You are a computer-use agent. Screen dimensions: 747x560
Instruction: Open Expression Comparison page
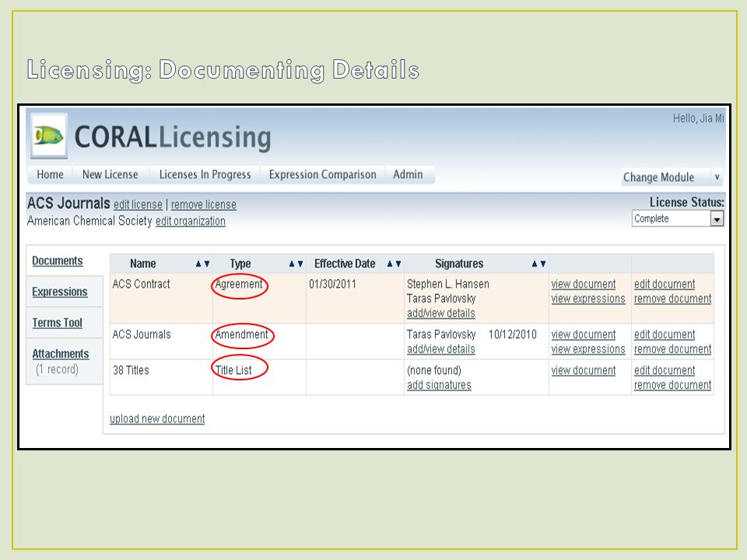pos(322,175)
